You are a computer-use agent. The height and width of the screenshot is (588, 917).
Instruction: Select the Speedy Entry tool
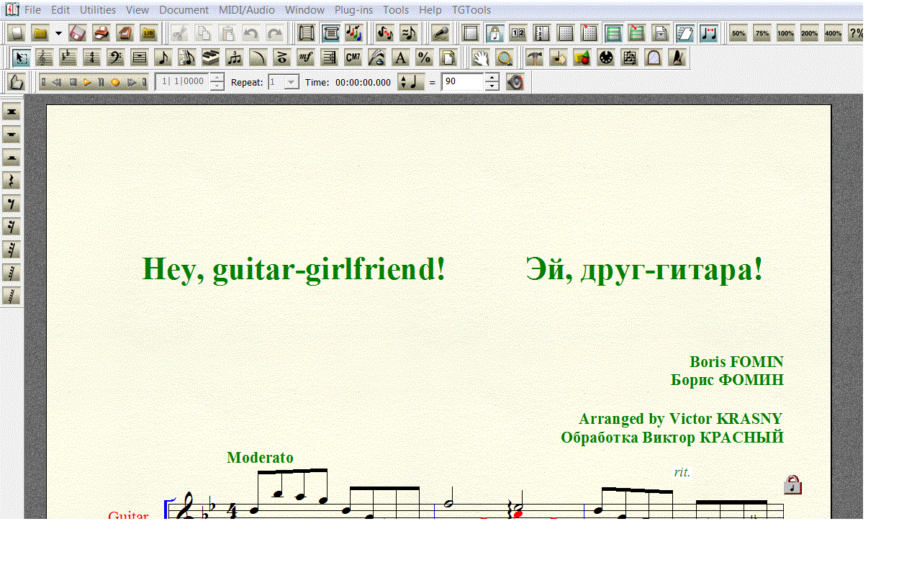(x=187, y=58)
